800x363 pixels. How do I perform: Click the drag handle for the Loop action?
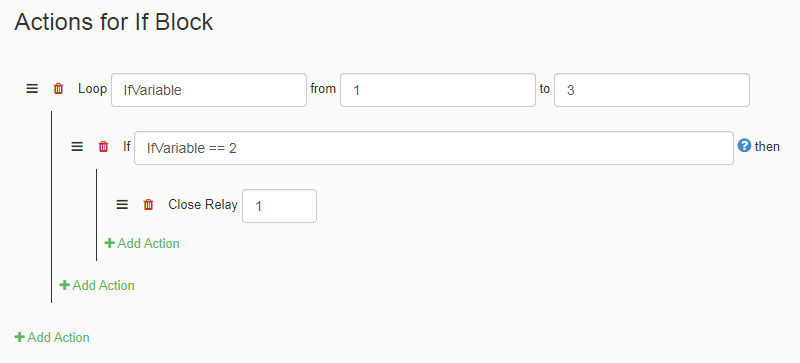32,89
